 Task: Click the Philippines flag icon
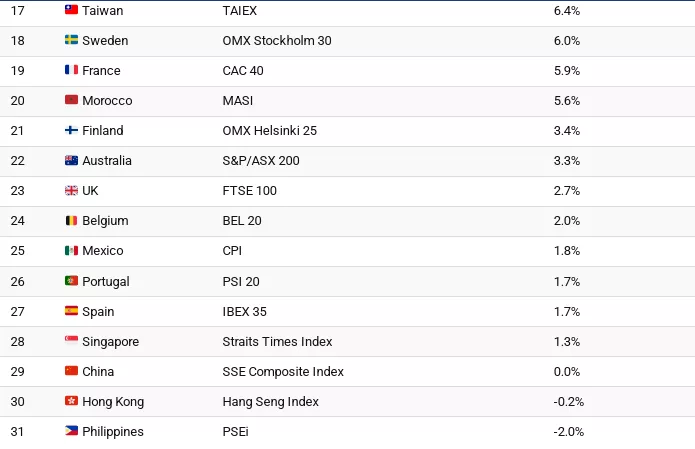click(71, 431)
